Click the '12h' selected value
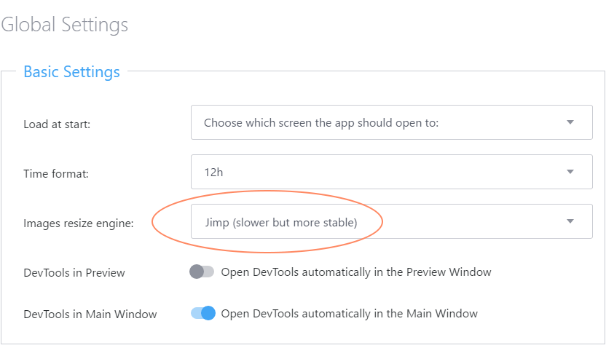The height and width of the screenshot is (364, 606). coord(213,172)
